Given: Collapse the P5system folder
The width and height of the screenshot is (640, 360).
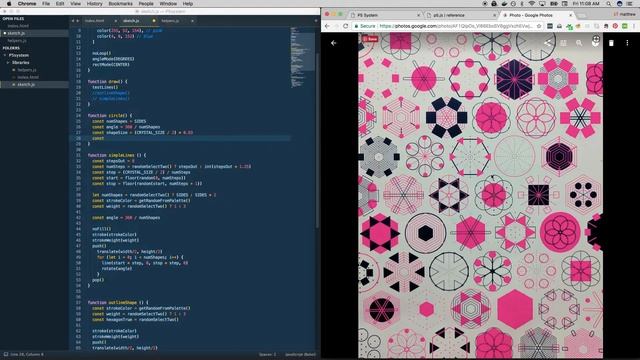Looking at the screenshot, I should pos(5,55).
